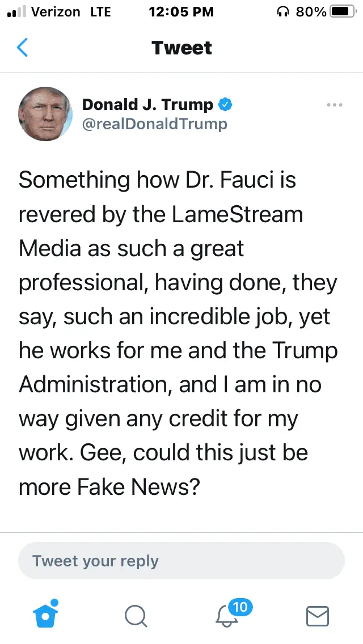Switch to the Home tab
This screenshot has height=644, width=363.
(45, 615)
